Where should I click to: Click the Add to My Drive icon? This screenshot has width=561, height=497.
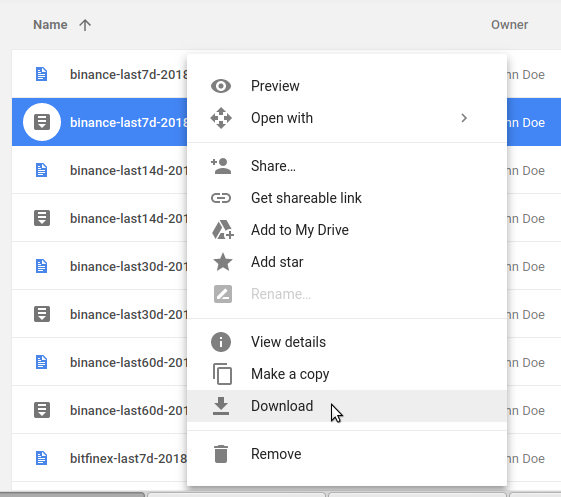223,230
